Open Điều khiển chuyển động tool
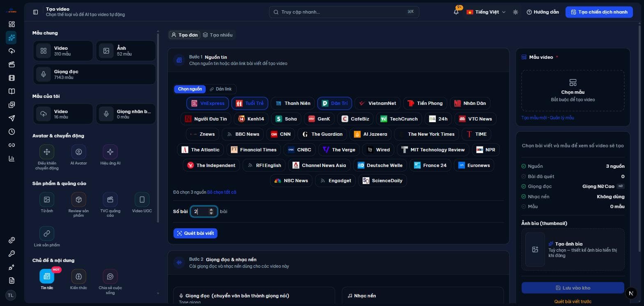644x306 pixels. click(47, 157)
